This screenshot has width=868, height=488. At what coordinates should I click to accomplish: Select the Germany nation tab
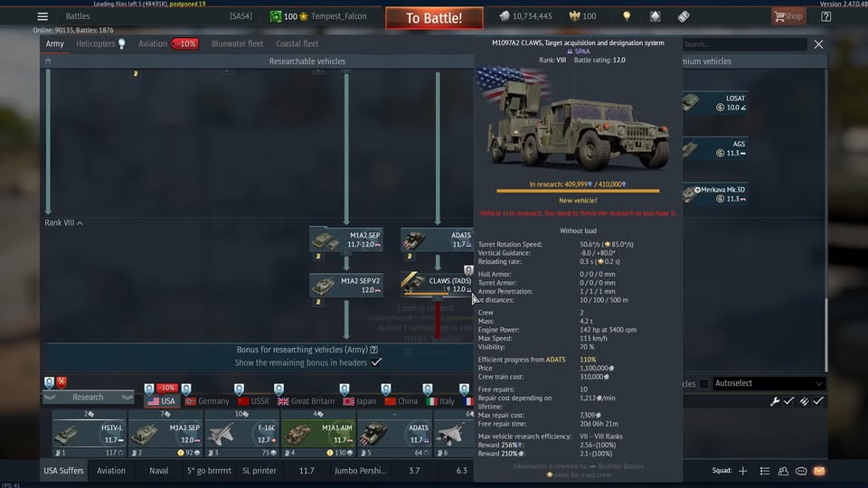[206, 401]
